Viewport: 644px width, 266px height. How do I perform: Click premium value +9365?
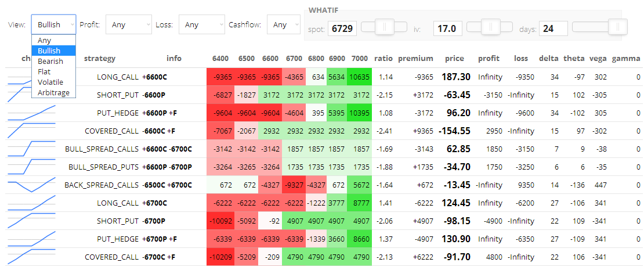pyautogui.click(x=424, y=131)
